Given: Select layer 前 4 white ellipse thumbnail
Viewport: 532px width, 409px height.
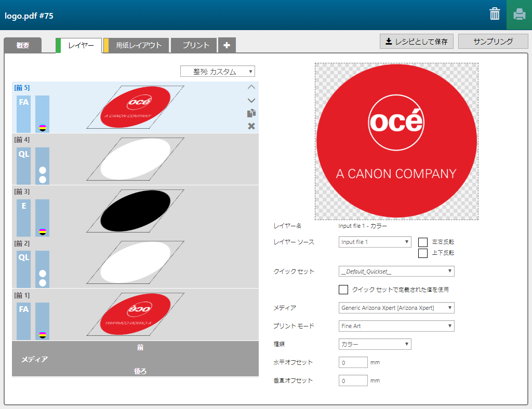Looking at the screenshot, I should [x=136, y=159].
